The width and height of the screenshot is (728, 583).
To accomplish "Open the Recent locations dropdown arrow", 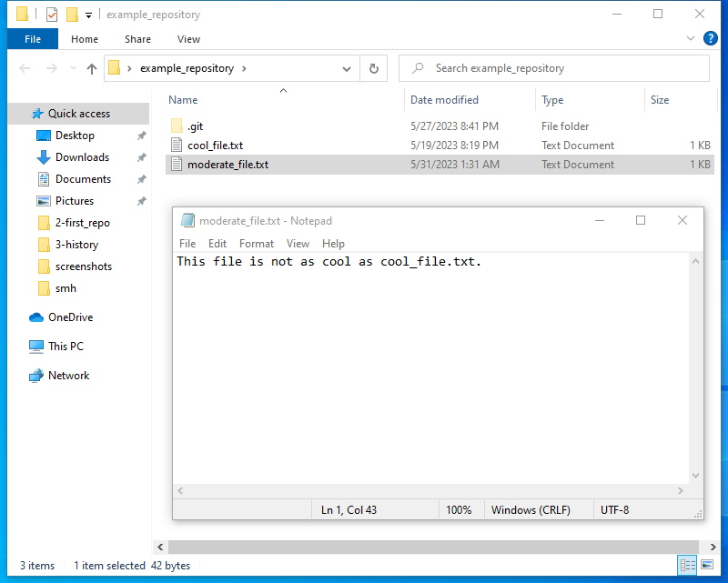I will (x=73, y=68).
